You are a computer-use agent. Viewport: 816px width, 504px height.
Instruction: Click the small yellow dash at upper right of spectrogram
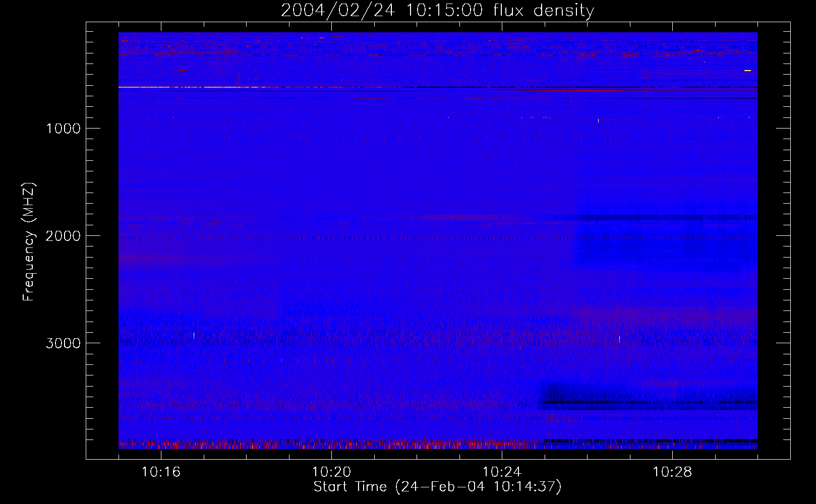click(x=747, y=71)
